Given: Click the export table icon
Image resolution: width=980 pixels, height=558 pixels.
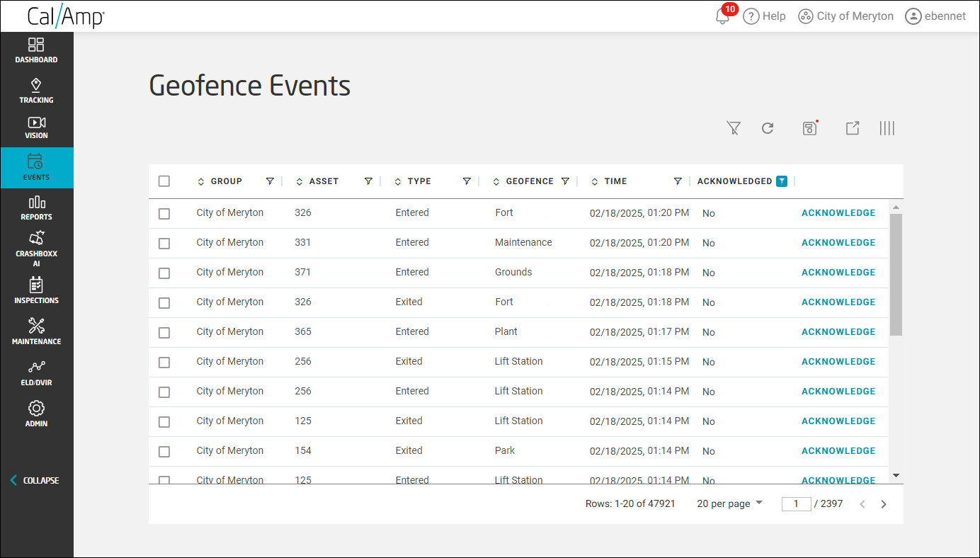Looking at the screenshot, I should 853,128.
